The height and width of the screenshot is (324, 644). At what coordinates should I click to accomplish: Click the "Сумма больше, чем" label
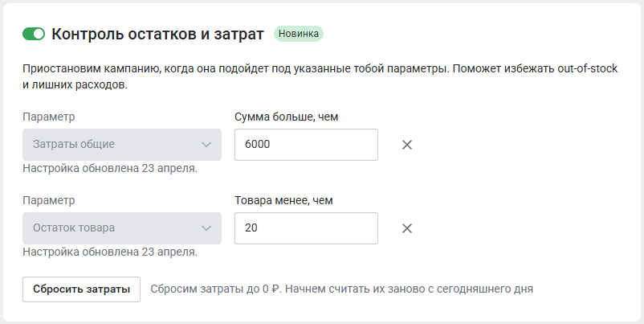286,117
